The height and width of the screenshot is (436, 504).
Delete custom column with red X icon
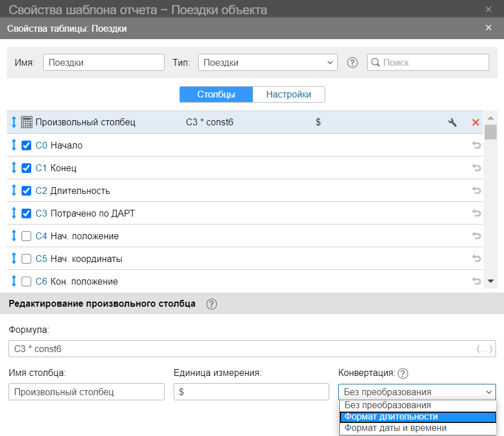pyautogui.click(x=476, y=122)
